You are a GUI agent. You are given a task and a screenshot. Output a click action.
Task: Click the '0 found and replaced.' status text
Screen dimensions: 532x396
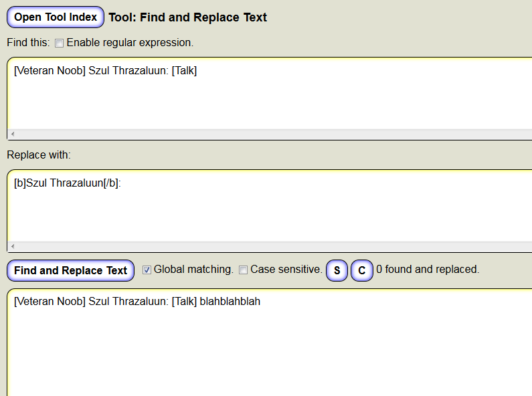(428, 269)
